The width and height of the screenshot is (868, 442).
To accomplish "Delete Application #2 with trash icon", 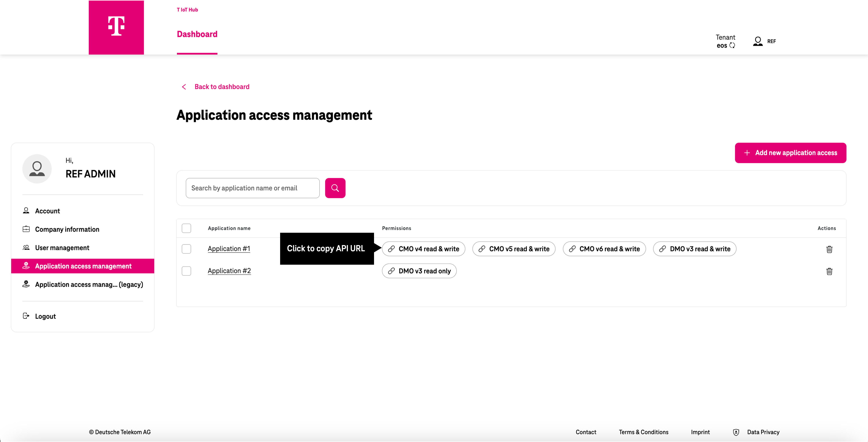I will (x=829, y=271).
